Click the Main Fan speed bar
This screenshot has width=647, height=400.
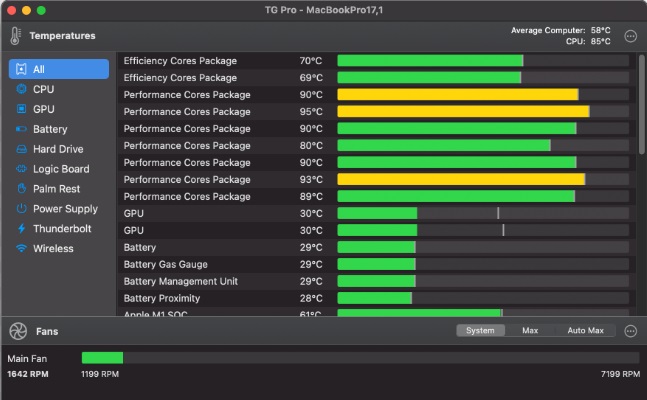360,358
